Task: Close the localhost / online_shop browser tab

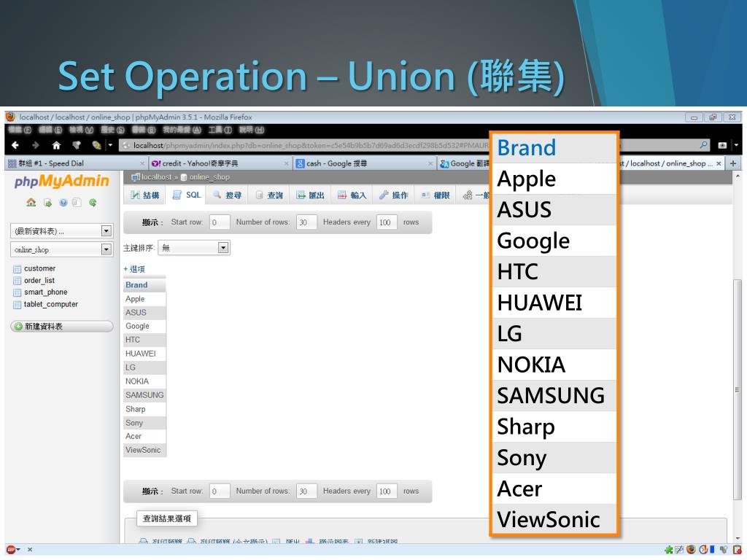Action: tap(719, 163)
